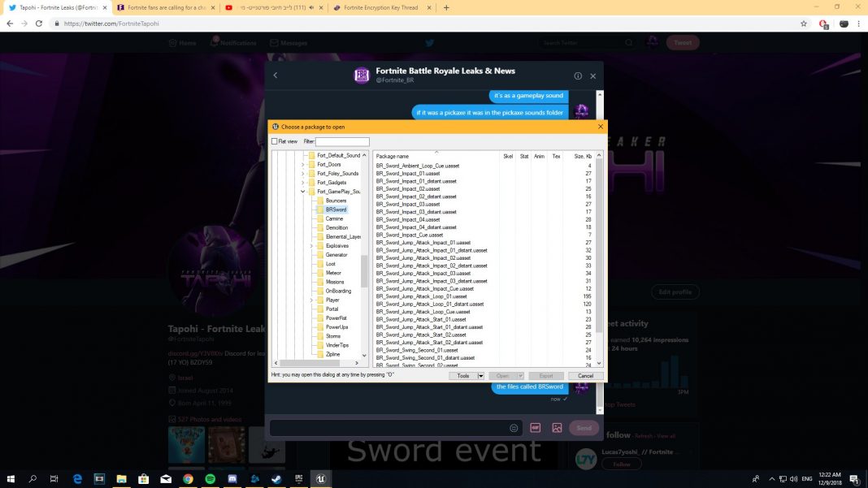This screenshot has width=868, height=488.
Task: Click the Zipline folder icon
Action: click(x=320, y=354)
